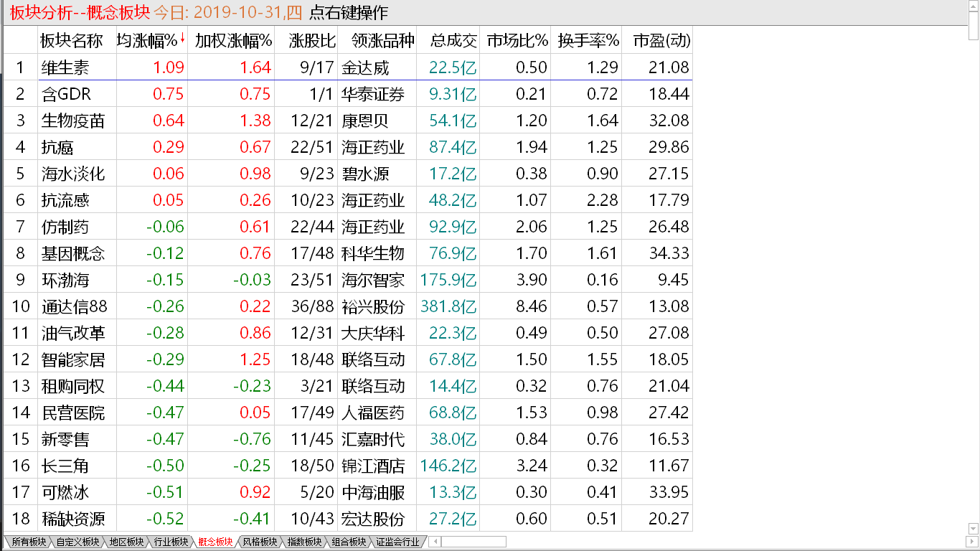Select the 维生素 sector row

pyautogui.click(x=348, y=67)
